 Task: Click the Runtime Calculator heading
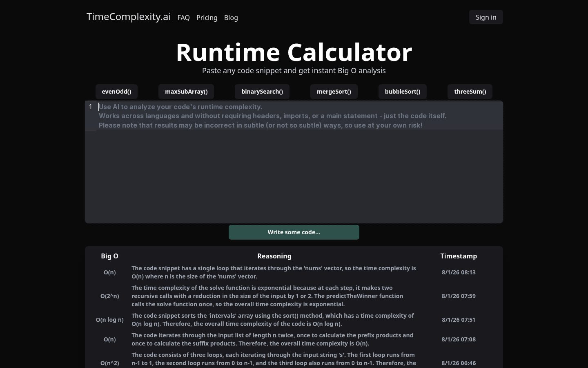click(x=294, y=52)
